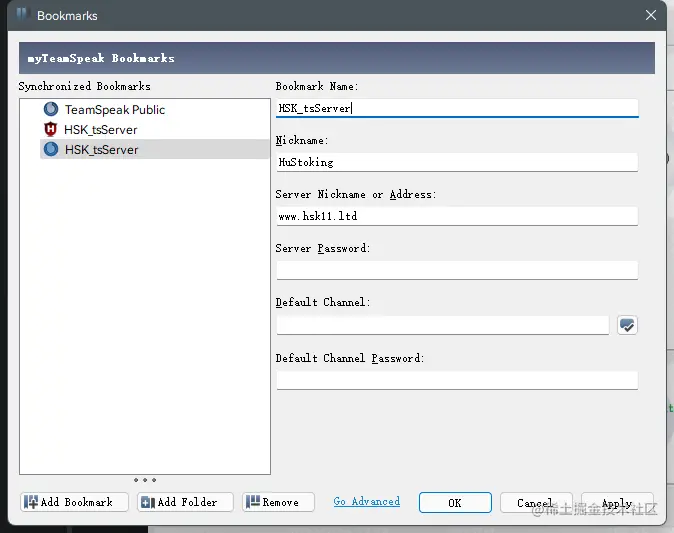
Task: Click the Default Channel Password field
Action: click(457, 380)
